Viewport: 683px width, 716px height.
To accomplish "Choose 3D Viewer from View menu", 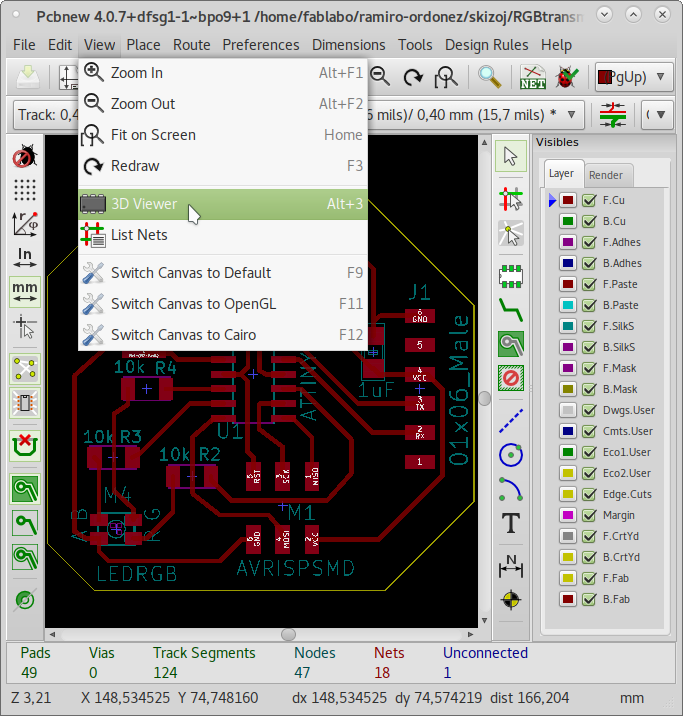I will pyautogui.click(x=223, y=204).
